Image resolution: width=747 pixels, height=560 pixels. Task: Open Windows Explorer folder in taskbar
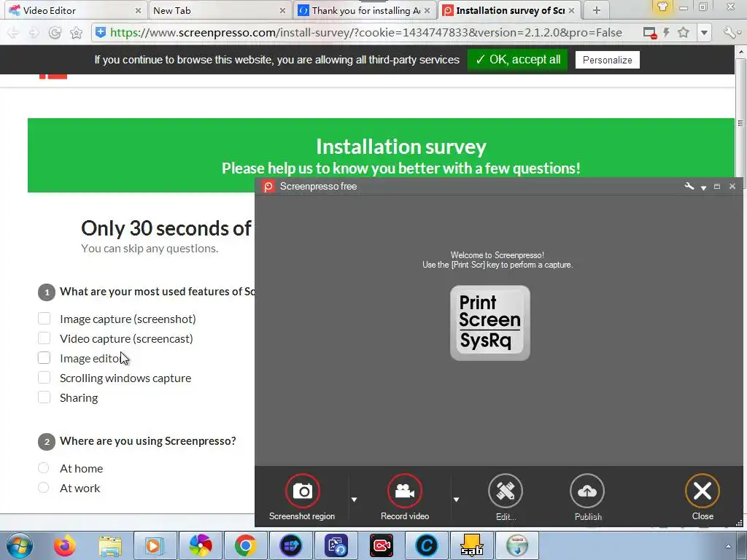coord(110,545)
